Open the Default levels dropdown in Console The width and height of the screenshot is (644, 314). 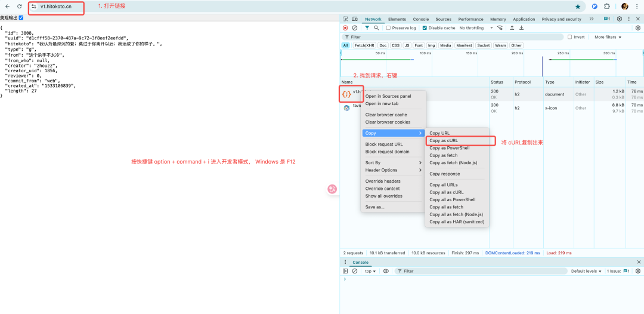(x=587, y=271)
